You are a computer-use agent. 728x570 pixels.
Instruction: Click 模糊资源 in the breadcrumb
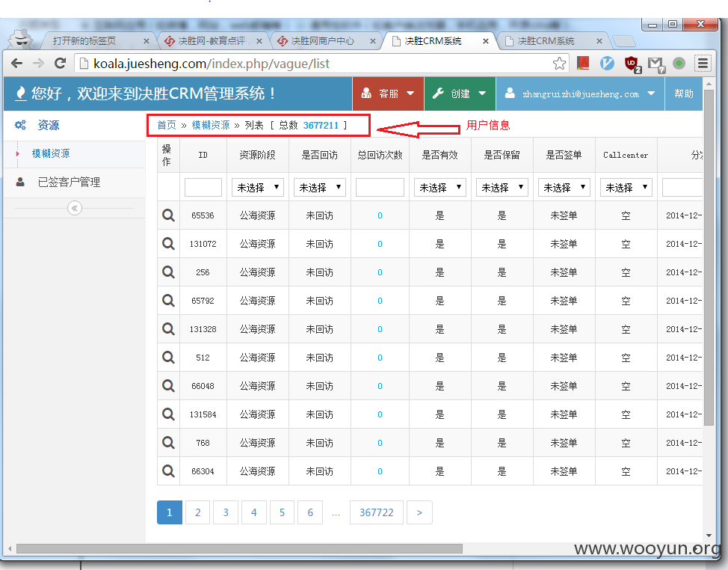211,125
